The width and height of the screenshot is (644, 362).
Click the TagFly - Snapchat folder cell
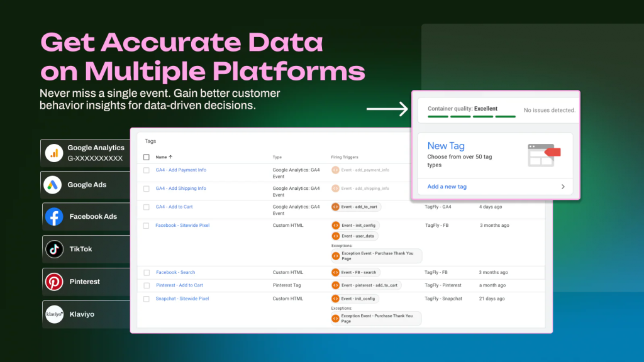click(443, 299)
